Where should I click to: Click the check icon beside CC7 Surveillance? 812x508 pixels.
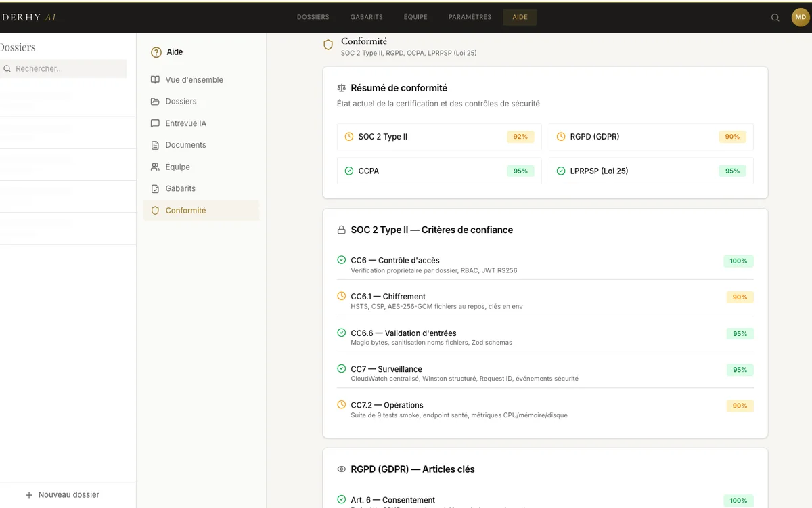[x=341, y=368]
